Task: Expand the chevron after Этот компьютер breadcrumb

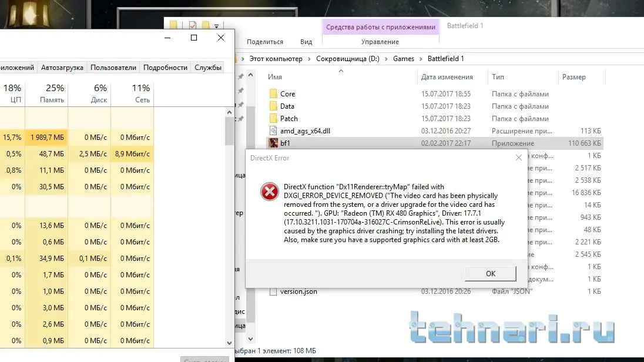Action: [309, 59]
